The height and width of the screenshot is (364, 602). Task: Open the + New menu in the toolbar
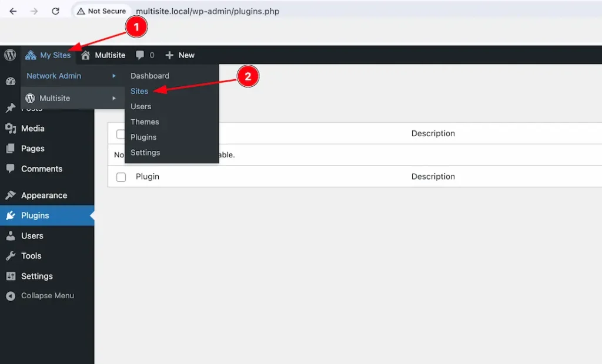180,55
